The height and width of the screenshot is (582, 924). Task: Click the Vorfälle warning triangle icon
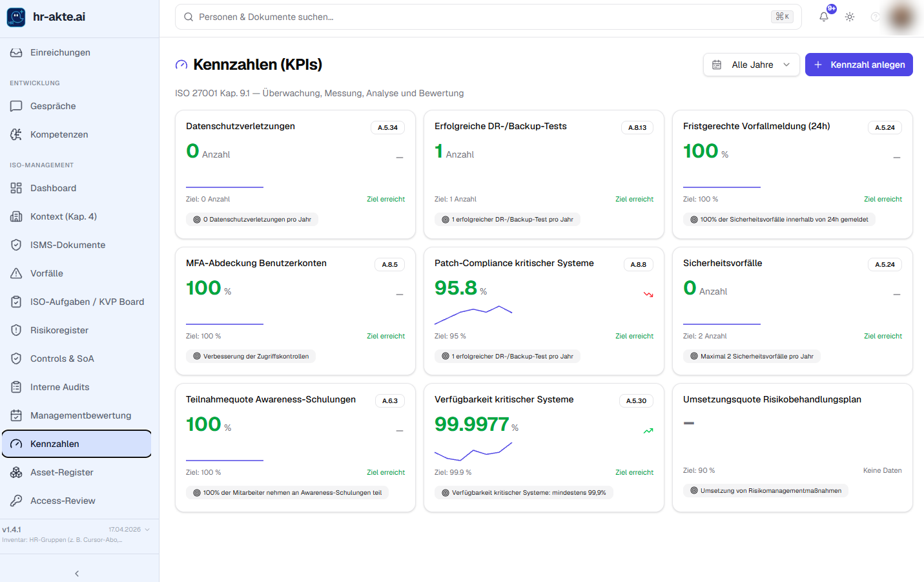(16, 273)
